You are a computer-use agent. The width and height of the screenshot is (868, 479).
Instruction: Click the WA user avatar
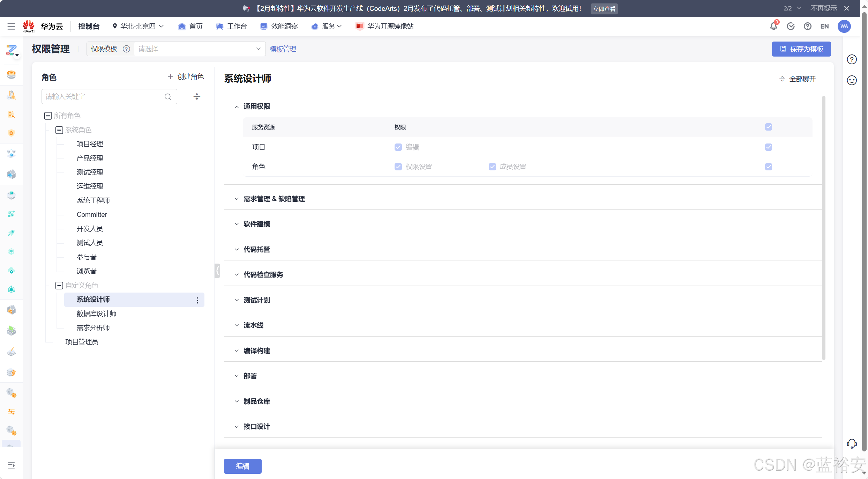click(844, 26)
